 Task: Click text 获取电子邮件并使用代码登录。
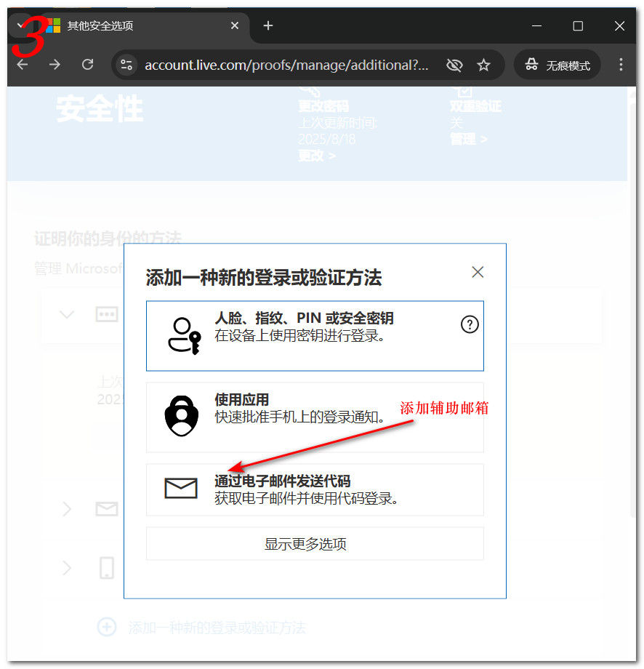click(306, 498)
